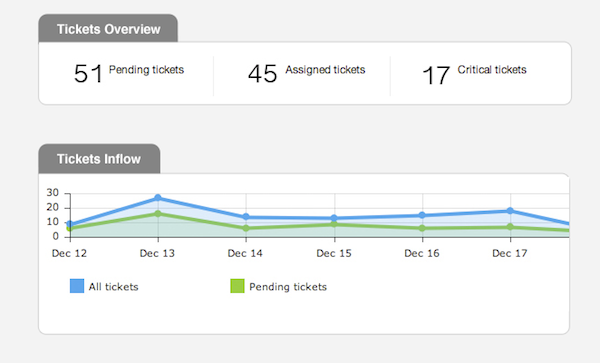Click the Pending tickets label in overview
The height and width of the screenshot is (363, 600).
[x=146, y=70]
